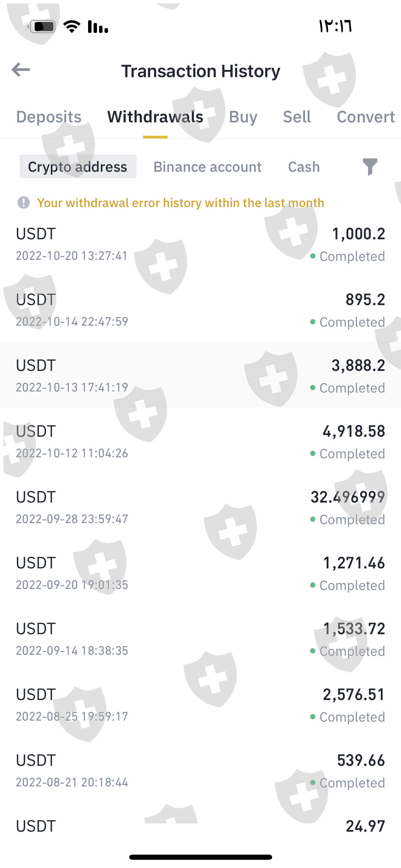Select the Binance account filter
This screenshot has width=401, height=868.
click(x=207, y=167)
